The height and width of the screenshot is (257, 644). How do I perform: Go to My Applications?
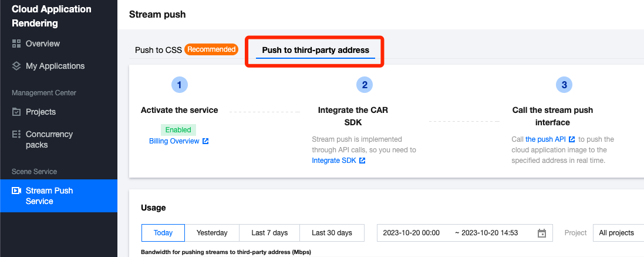click(55, 66)
